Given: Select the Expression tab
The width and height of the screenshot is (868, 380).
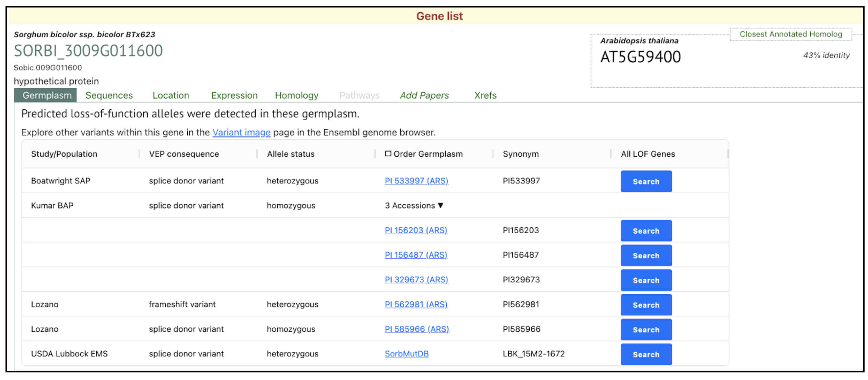Looking at the screenshot, I should point(234,95).
